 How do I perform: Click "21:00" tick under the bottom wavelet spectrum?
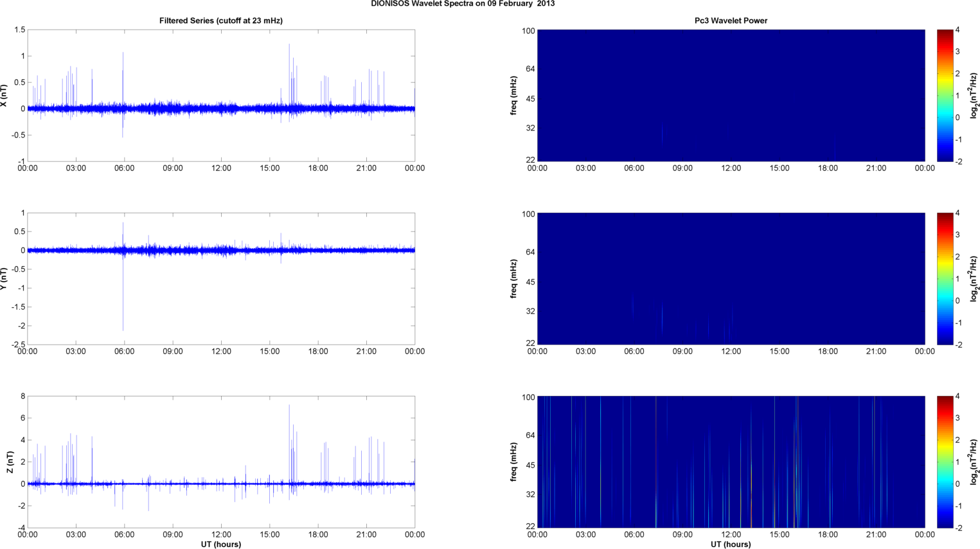(x=876, y=535)
